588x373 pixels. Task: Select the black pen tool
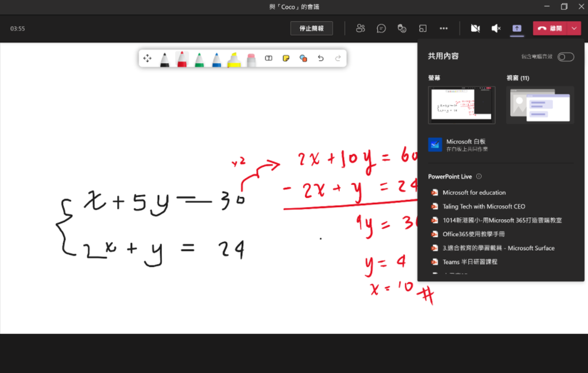pos(165,59)
